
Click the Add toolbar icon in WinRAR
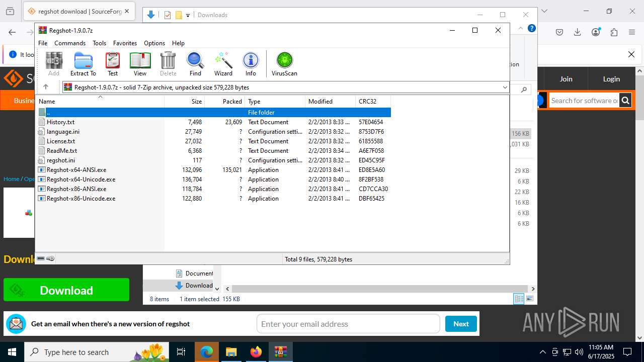pyautogui.click(x=54, y=64)
